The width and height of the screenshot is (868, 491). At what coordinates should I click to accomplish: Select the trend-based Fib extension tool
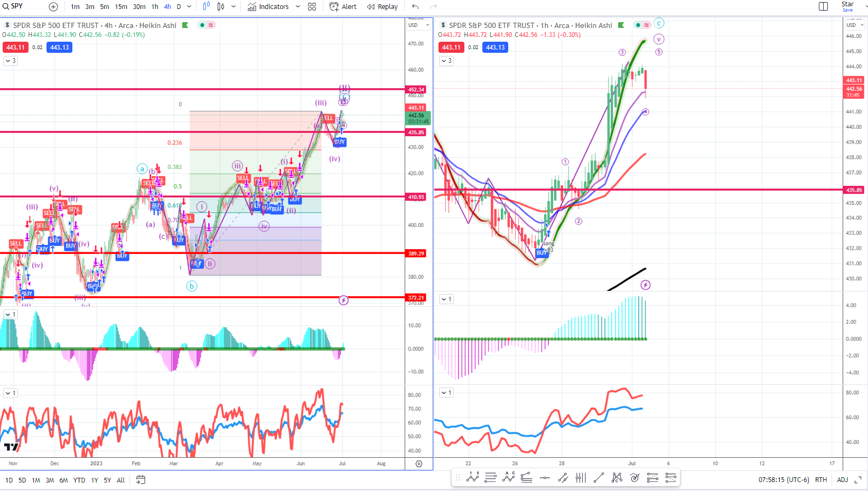[x=652, y=478]
